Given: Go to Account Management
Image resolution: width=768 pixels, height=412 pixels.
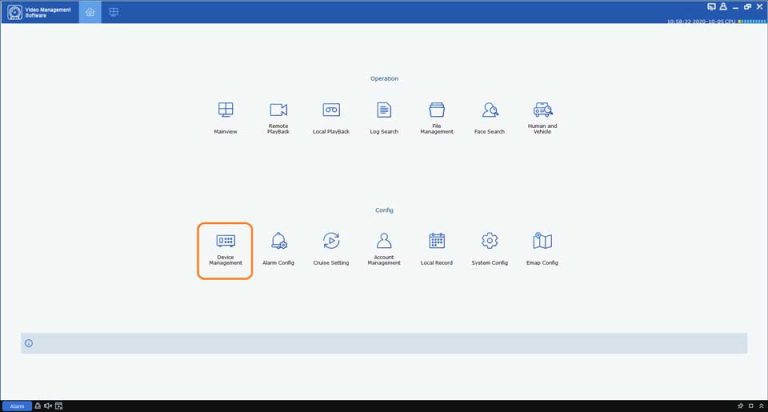Looking at the screenshot, I should pyautogui.click(x=384, y=241).
